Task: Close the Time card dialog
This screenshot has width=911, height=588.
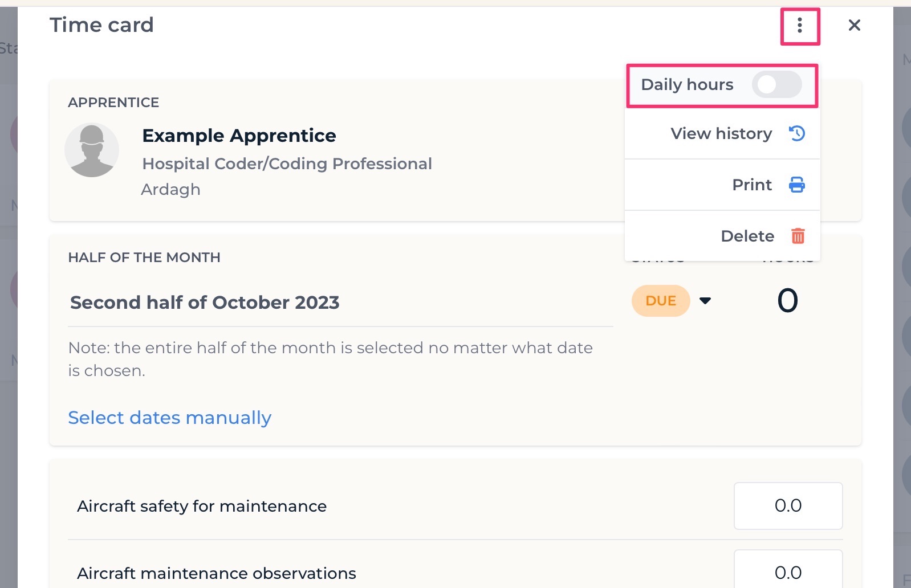Action: click(x=854, y=25)
